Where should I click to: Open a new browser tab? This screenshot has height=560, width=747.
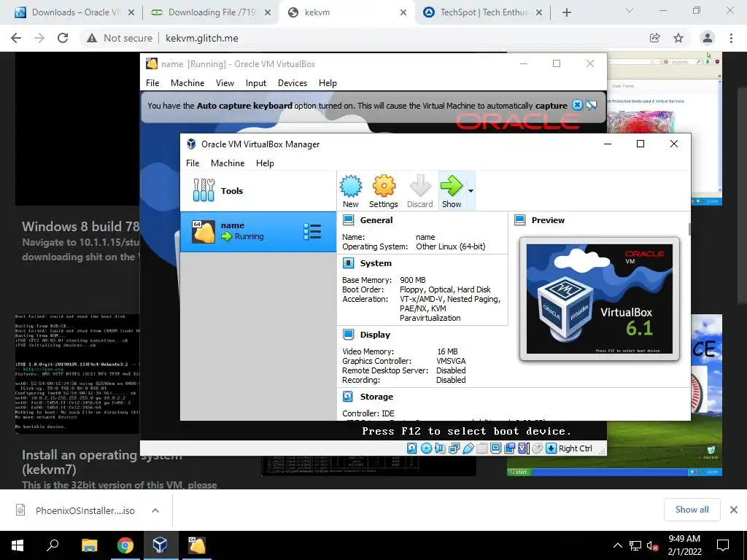566,13
